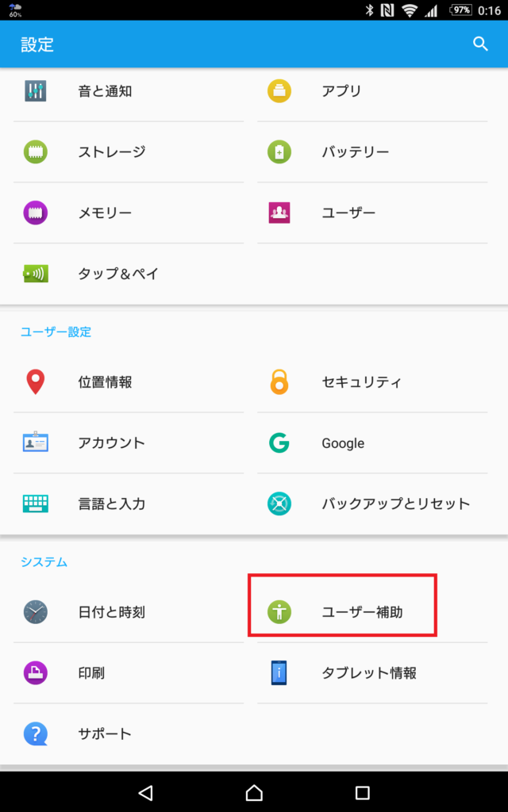The width and height of the screenshot is (508, 812).
Task: Open アカウント accounts settings
Action: [x=111, y=443]
